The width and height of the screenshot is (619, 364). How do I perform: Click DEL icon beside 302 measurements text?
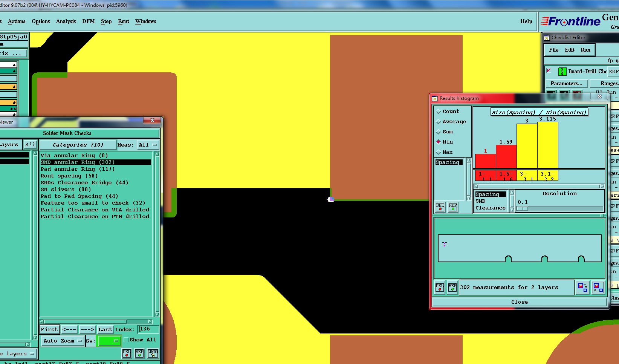pos(440,288)
